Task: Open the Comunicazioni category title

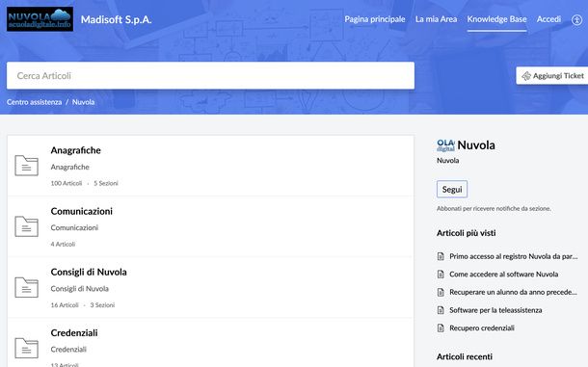Action: pyautogui.click(x=81, y=211)
